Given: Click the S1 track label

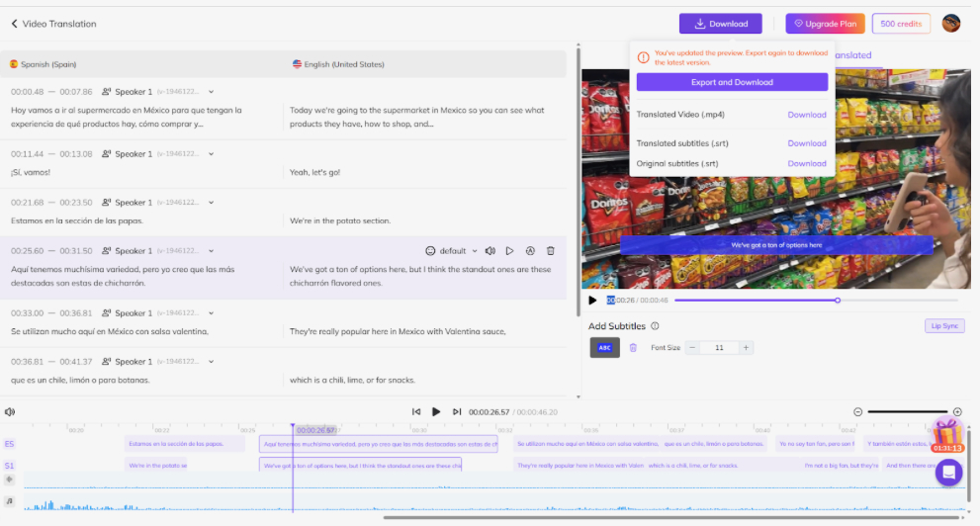Looking at the screenshot, I should coord(9,466).
